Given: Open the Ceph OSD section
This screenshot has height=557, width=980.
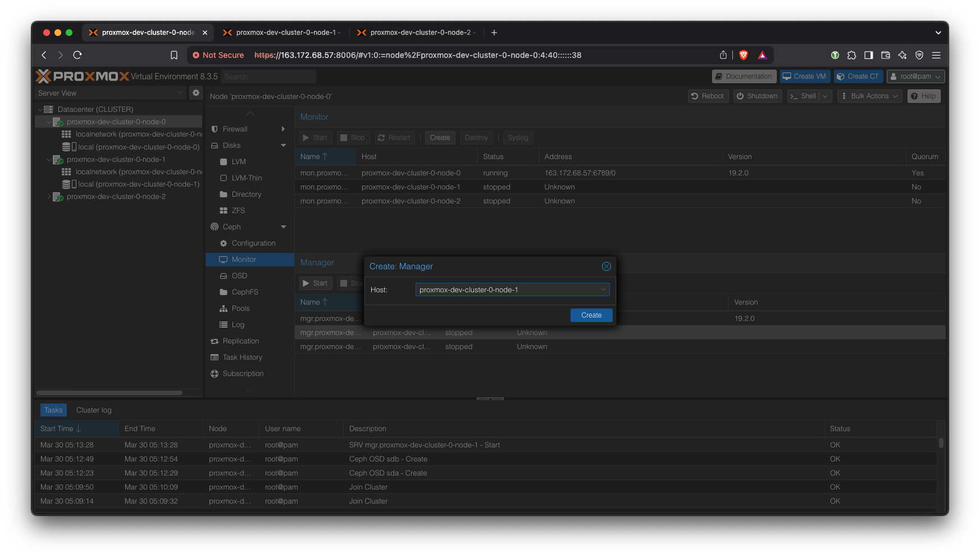Looking at the screenshot, I should tap(239, 276).
